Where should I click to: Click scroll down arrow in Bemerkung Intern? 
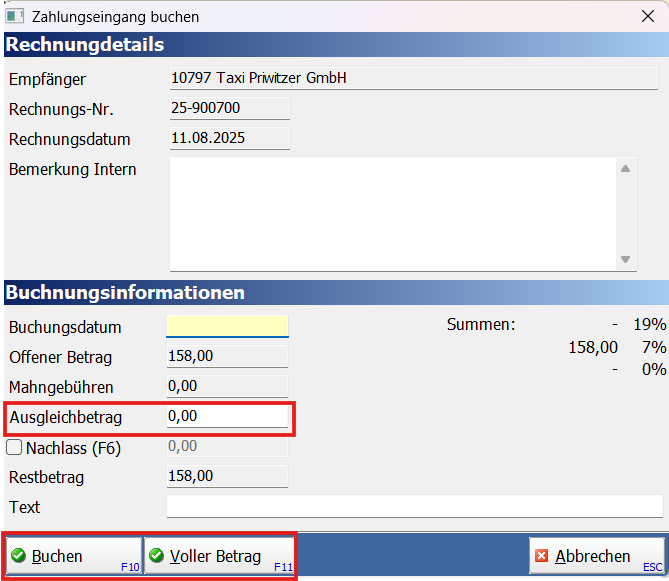coord(626,259)
